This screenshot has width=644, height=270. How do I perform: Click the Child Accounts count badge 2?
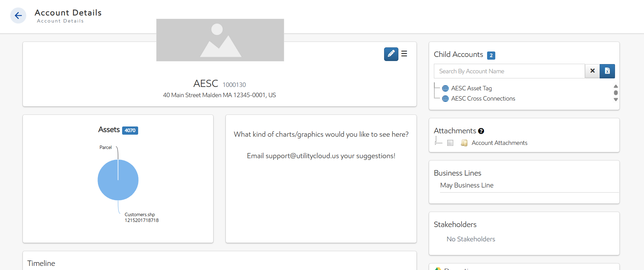pyautogui.click(x=491, y=55)
